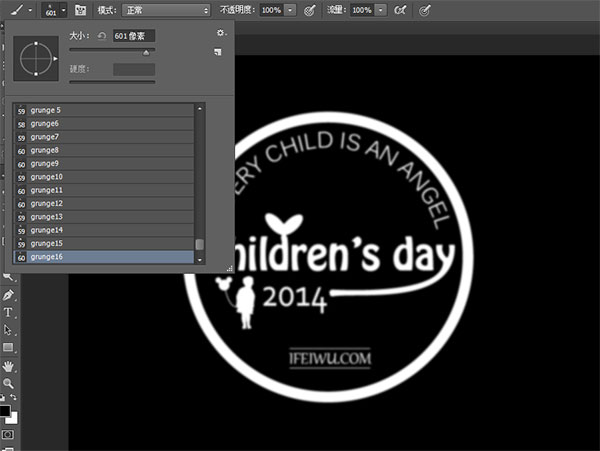
Task: Open the blending mode dropdown
Action: click(x=166, y=10)
